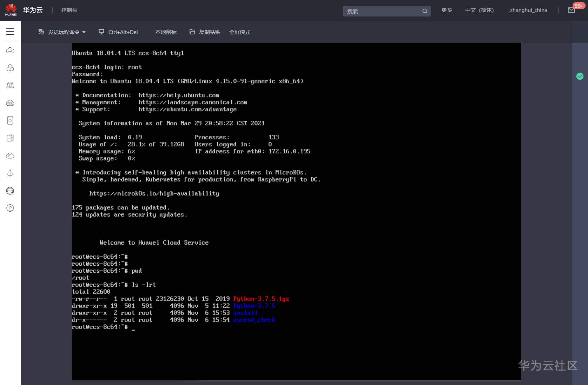The width and height of the screenshot is (588, 385).
Task: Open the 更多 menu in the header
Action: pos(447,10)
